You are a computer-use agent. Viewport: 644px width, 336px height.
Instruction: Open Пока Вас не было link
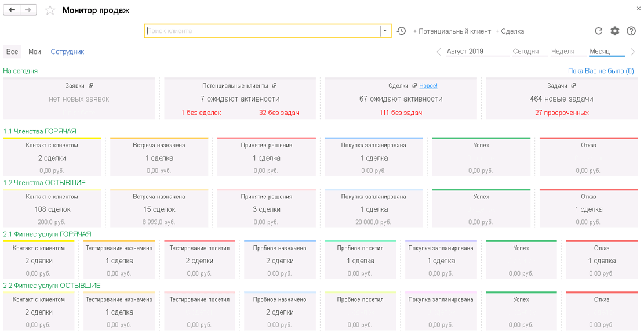pos(601,71)
